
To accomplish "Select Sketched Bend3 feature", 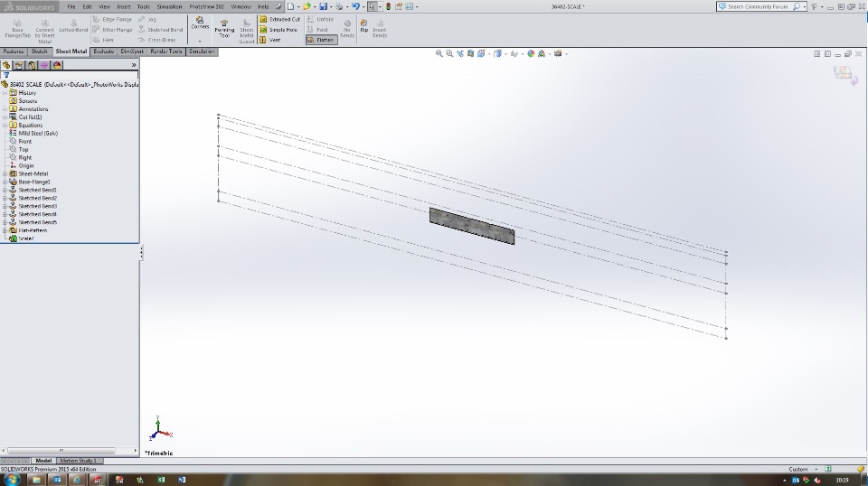I will [x=33, y=206].
